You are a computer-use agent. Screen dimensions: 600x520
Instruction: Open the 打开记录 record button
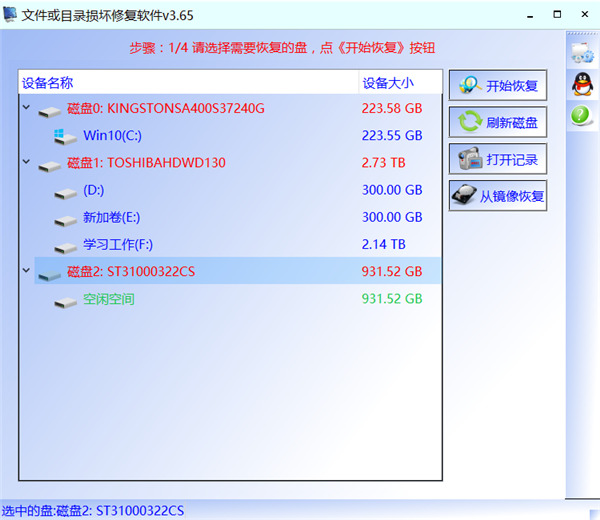(497, 159)
